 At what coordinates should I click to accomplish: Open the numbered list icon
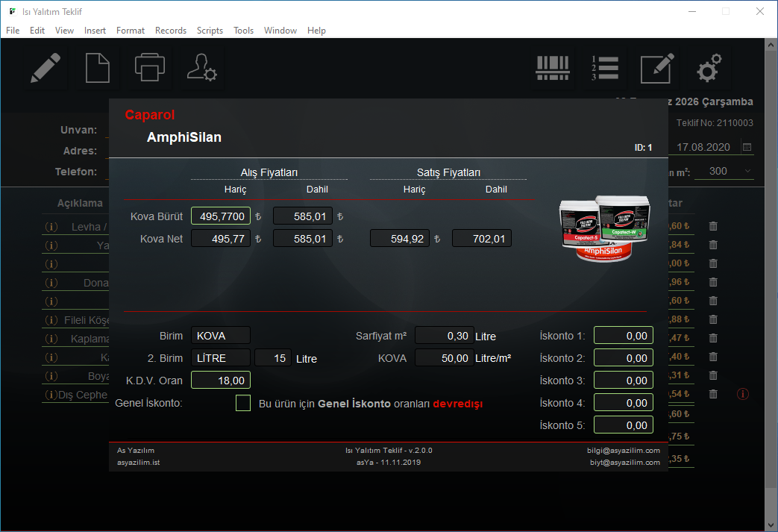pyautogui.click(x=605, y=68)
